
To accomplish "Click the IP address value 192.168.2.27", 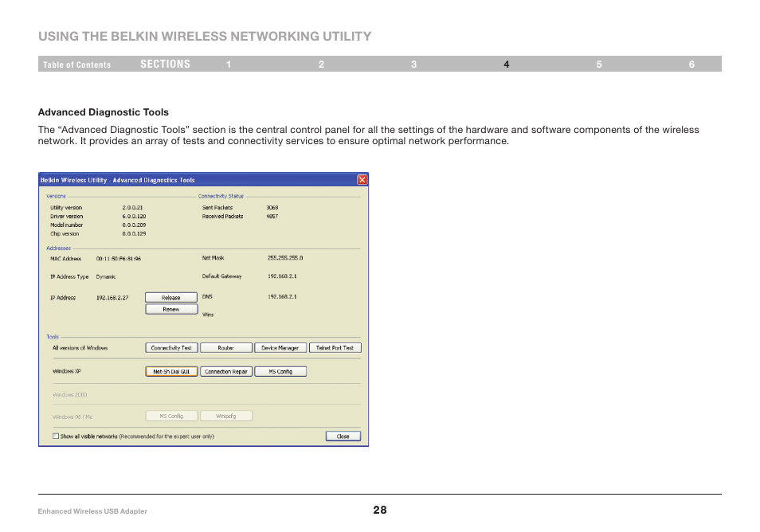I will [x=112, y=298].
